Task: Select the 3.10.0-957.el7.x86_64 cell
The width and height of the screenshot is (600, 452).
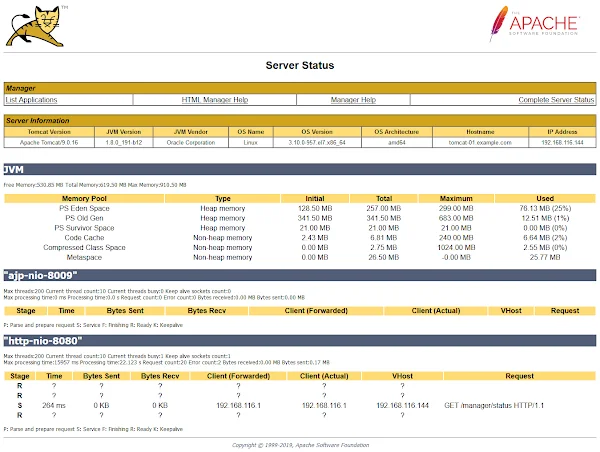Action: (x=317, y=142)
